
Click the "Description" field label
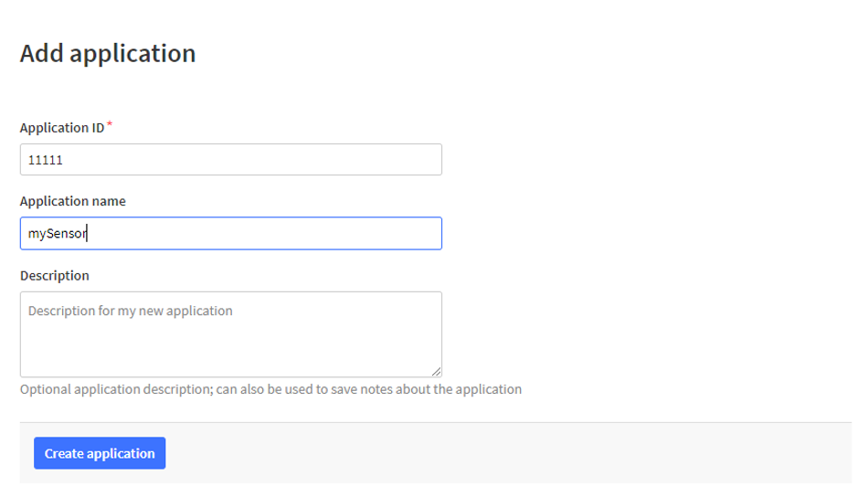click(55, 275)
